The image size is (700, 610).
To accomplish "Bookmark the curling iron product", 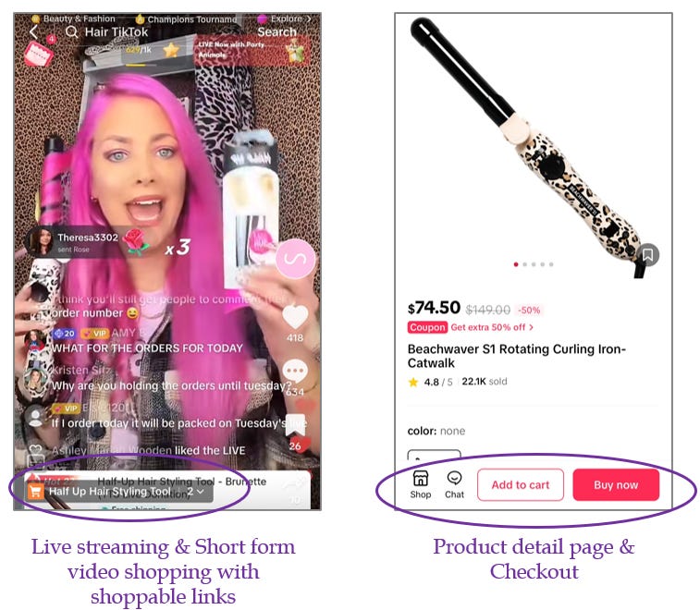I will 648,255.
